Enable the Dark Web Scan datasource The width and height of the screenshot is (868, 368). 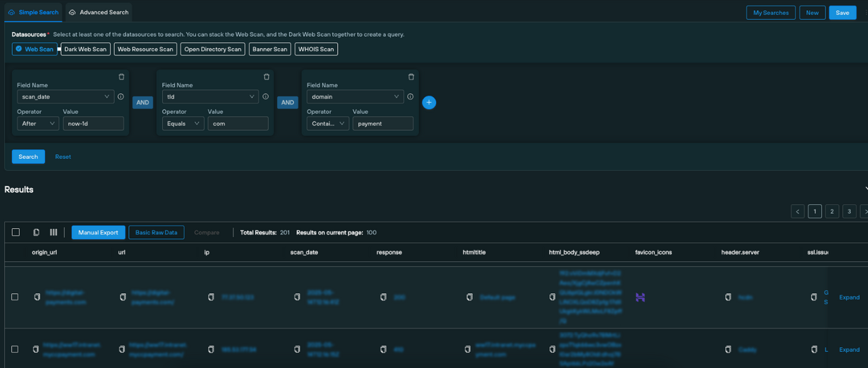85,49
